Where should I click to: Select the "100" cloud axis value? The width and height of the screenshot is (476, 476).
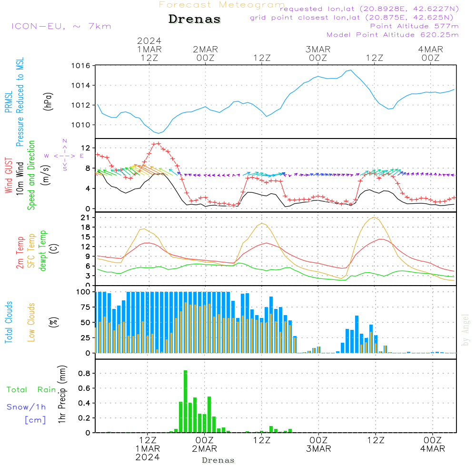[x=83, y=292]
